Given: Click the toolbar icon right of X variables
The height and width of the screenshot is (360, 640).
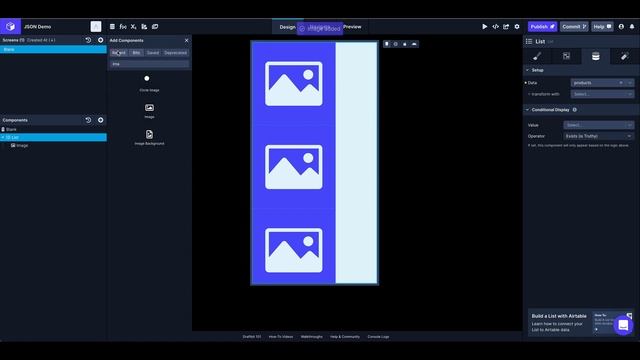Looking at the screenshot, I should (144, 27).
